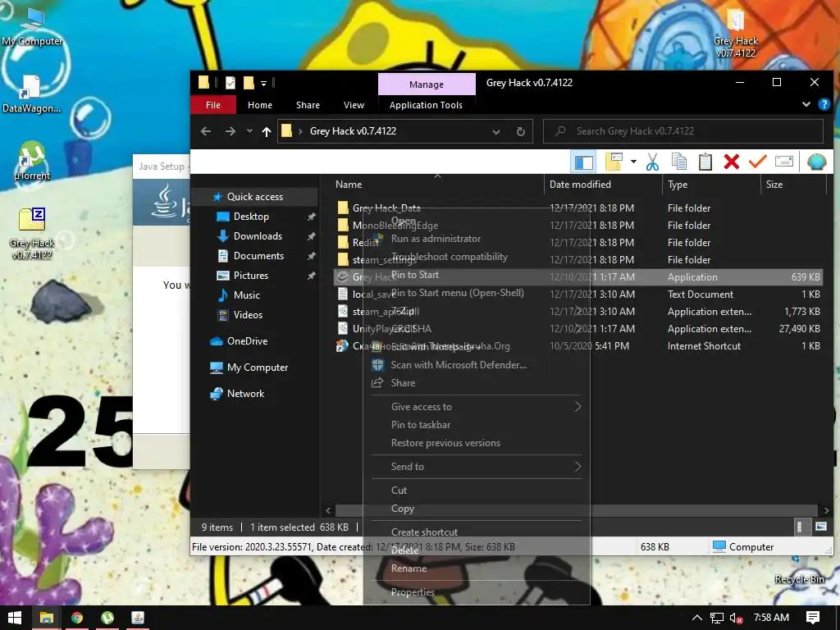This screenshot has width=840, height=630.
Task: Refresh the Grey Hack folder view
Action: click(520, 131)
